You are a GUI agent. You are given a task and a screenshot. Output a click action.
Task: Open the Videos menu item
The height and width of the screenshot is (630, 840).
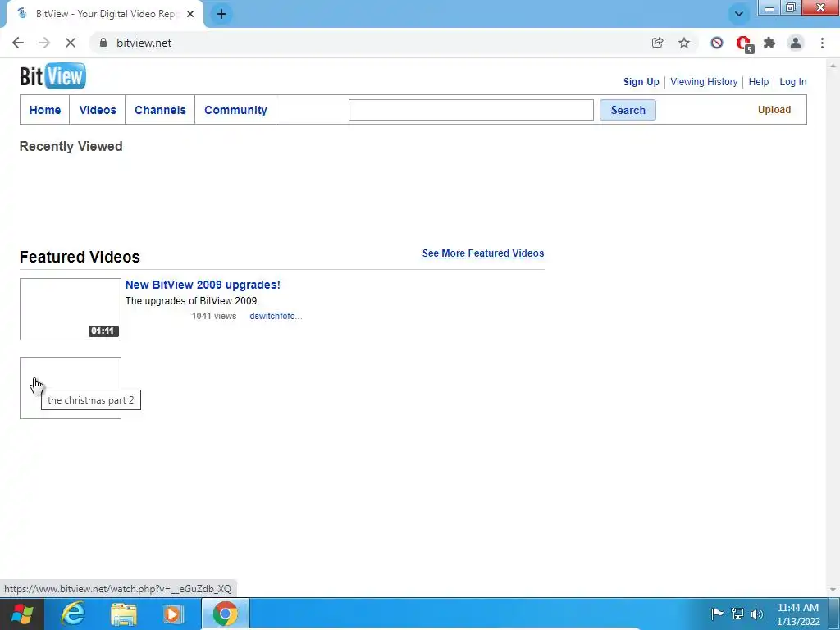98,110
